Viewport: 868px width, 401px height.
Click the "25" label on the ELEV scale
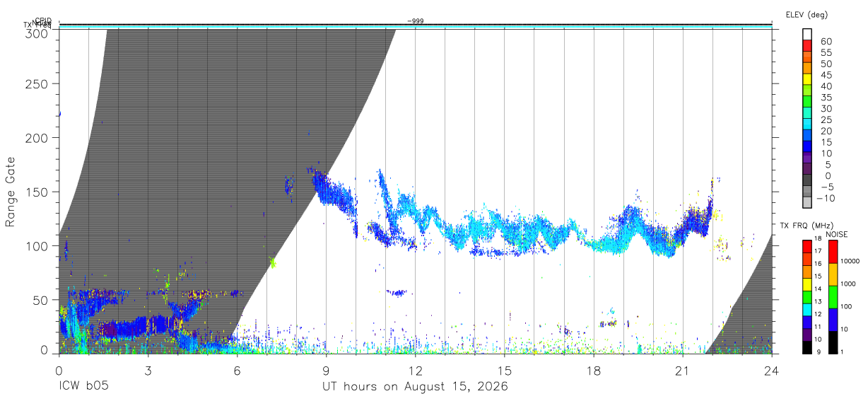[826, 120]
